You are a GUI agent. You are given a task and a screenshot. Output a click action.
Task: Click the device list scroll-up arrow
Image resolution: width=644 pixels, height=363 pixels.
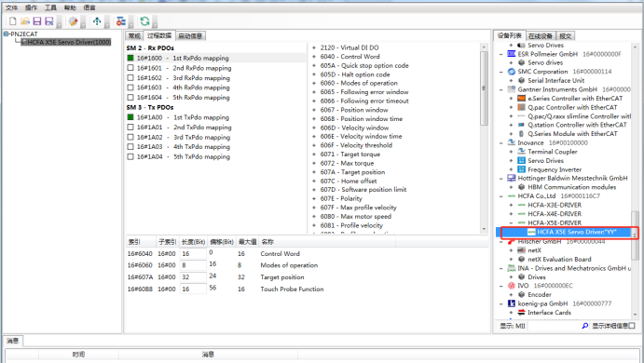635,47
